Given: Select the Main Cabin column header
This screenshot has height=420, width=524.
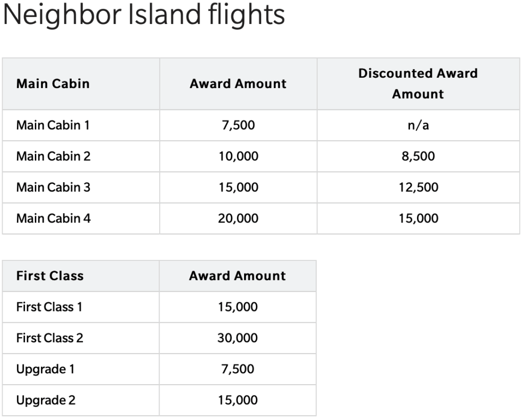Looking at the screenshot, I should [53, 83].
